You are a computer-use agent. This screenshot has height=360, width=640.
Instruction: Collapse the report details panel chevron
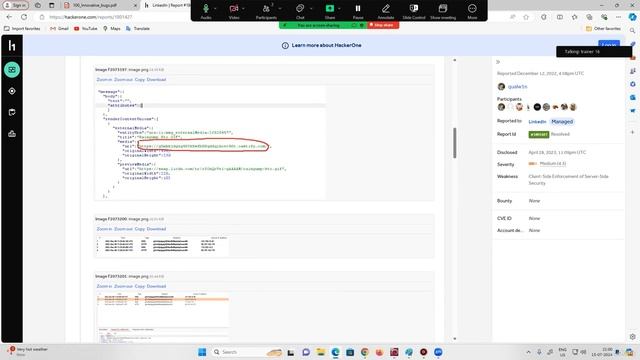(498, 62)
